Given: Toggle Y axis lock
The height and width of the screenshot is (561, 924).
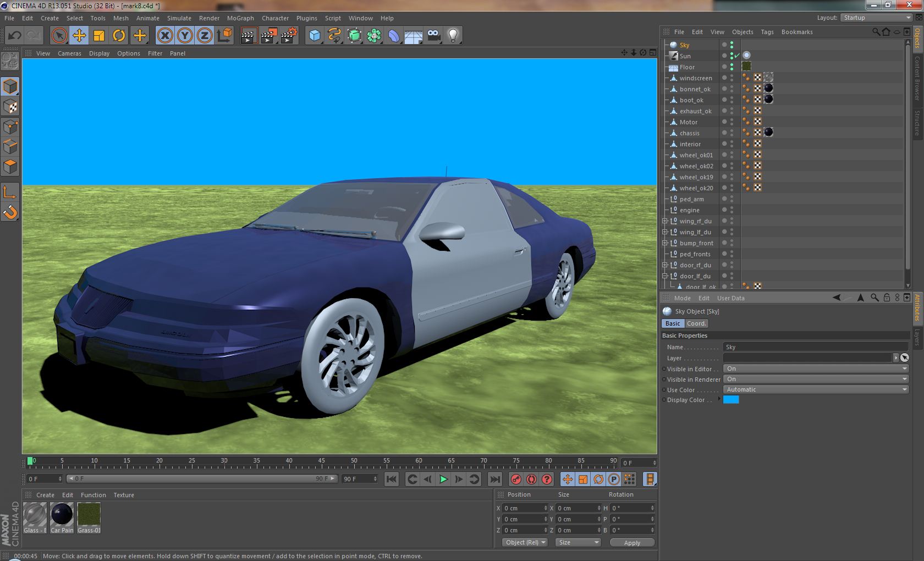Looking at the screenshot, I should [x=185, y=36].
